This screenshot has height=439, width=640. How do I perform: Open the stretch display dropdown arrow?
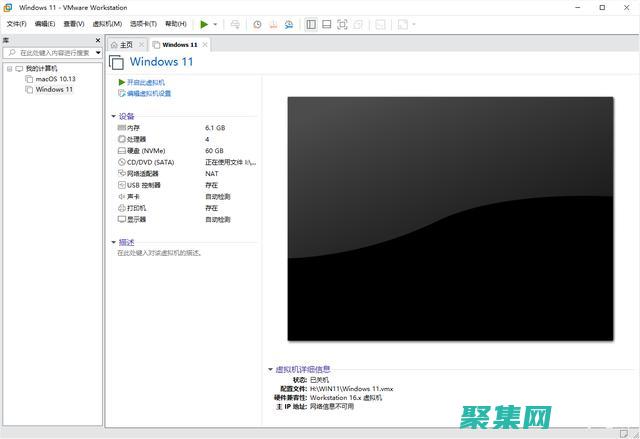[x=413, y=24]
